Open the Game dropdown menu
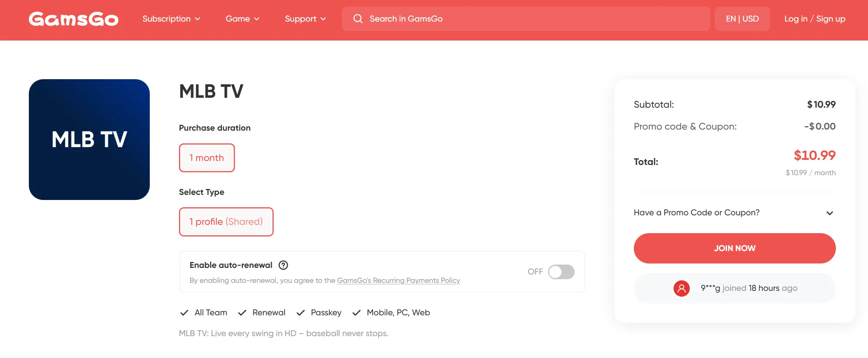This screenshot has width=868, height=358. click(x=243, y=19)
